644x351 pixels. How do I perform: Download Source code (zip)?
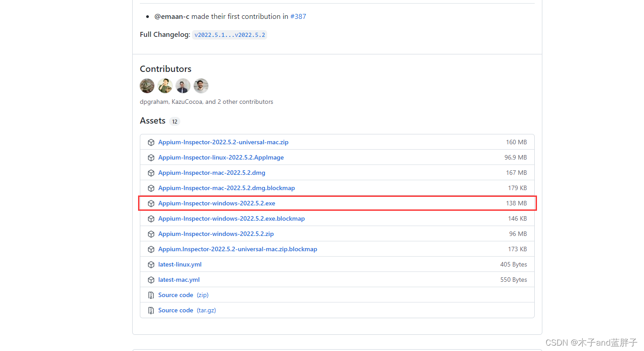pos(183,295)
